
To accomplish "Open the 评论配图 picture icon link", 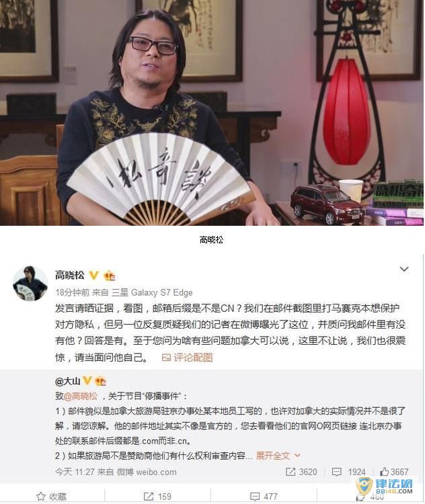I will [187, 358].
